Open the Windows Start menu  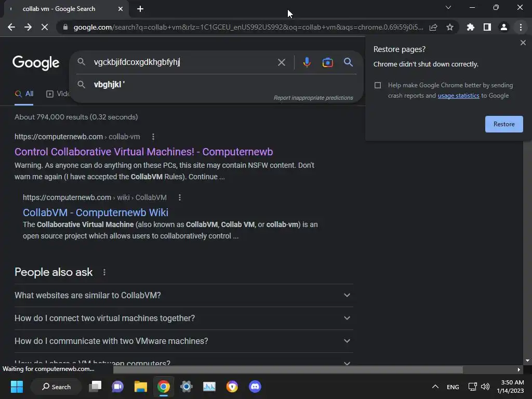point(17,387)
